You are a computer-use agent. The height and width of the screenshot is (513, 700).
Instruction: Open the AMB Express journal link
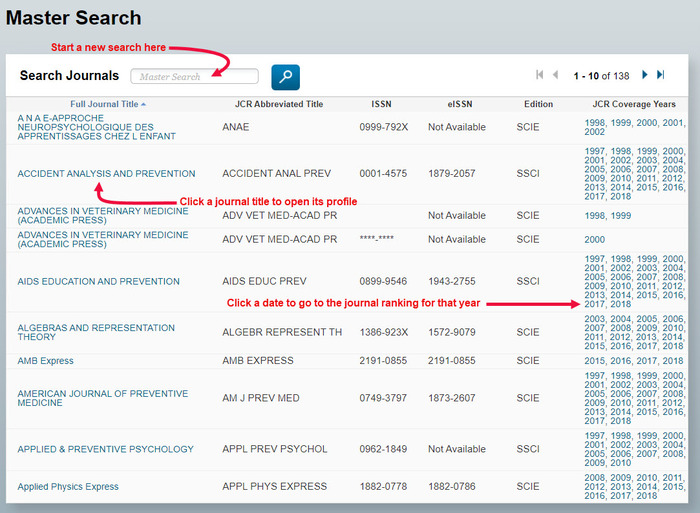click(x=45, y=361)
